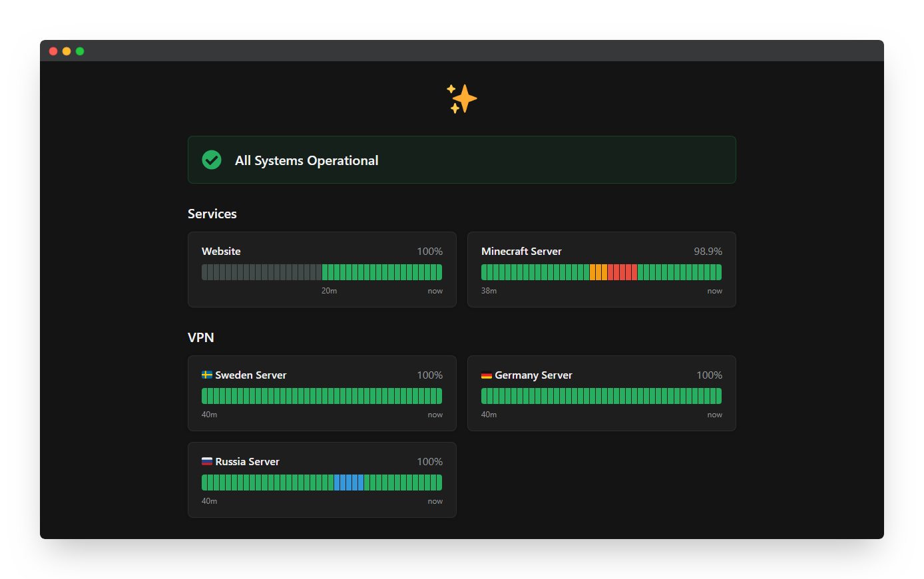Open the Minecraft Server card title
This screenshot has width=924, height=579.
coord(521,252)
